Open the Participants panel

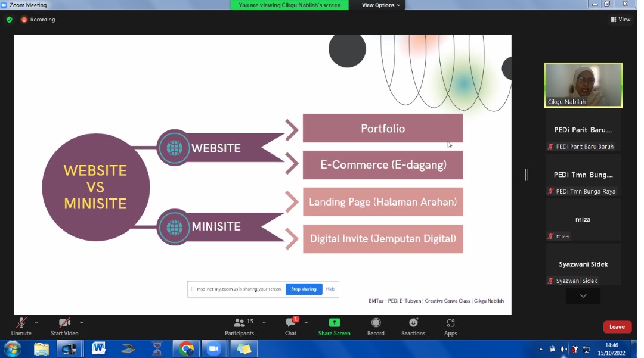(x=239, y=326)
